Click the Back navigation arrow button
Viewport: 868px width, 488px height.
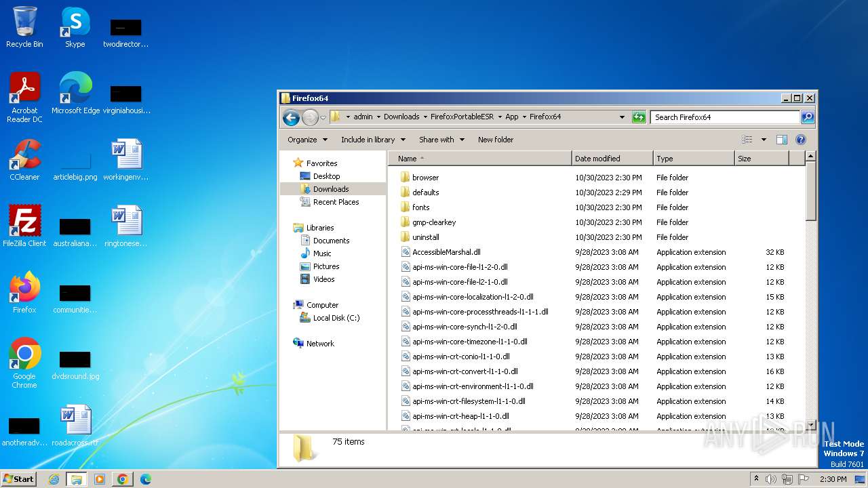tap(291, 117)
